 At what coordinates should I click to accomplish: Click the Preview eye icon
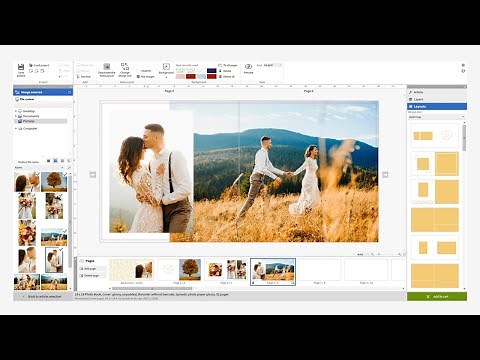(x=248, y=67)
